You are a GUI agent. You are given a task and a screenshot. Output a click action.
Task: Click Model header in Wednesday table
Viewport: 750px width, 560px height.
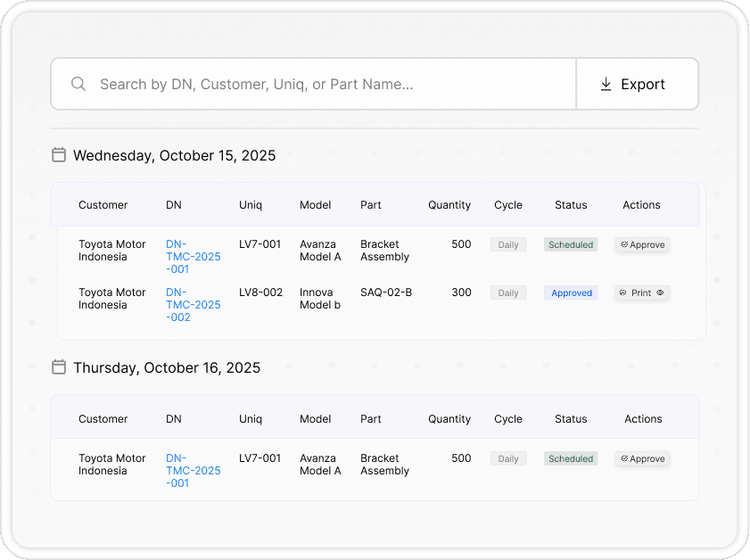pos(315,205)
